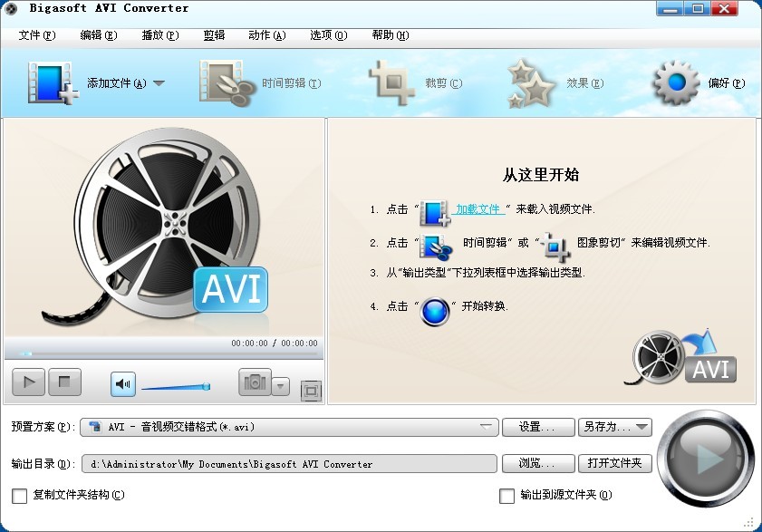
Task: Open the 选项 menu
Action: point(330,34)
